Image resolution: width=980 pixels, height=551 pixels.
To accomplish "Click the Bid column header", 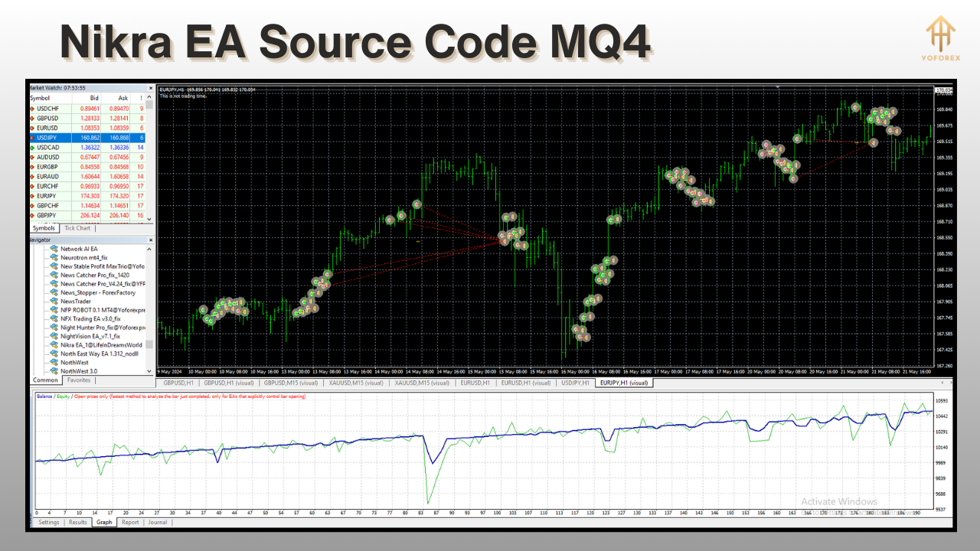I will click(87, 99).
